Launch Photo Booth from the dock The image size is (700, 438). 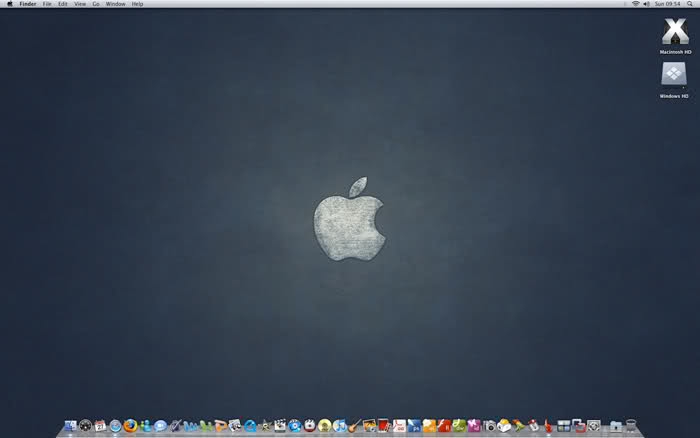point(384,425)
